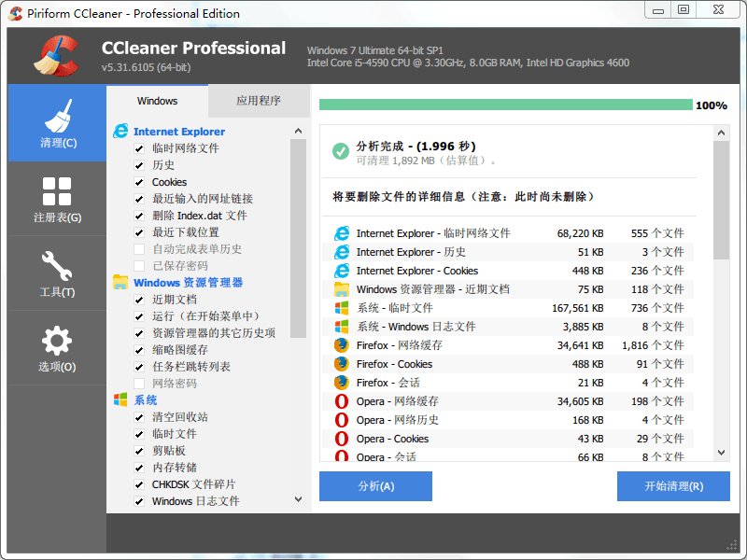Click the 分析(A) button
747x560 pixels.
pos(375,486)
